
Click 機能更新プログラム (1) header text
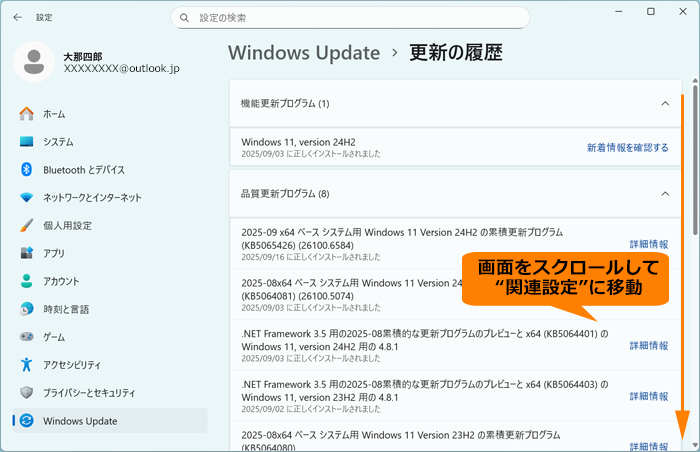tap(285, 104)
